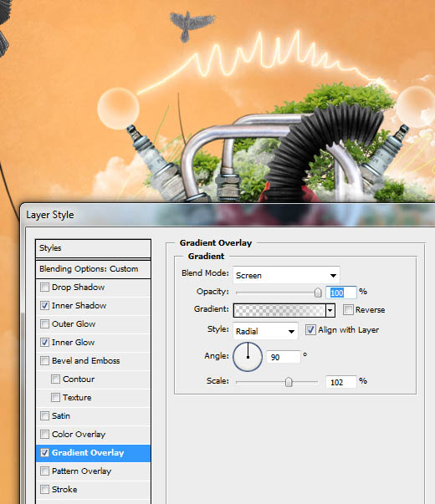Click the Angle dial control
The width and height of the screenshot is (435, 504).
[x=248, y=357]
